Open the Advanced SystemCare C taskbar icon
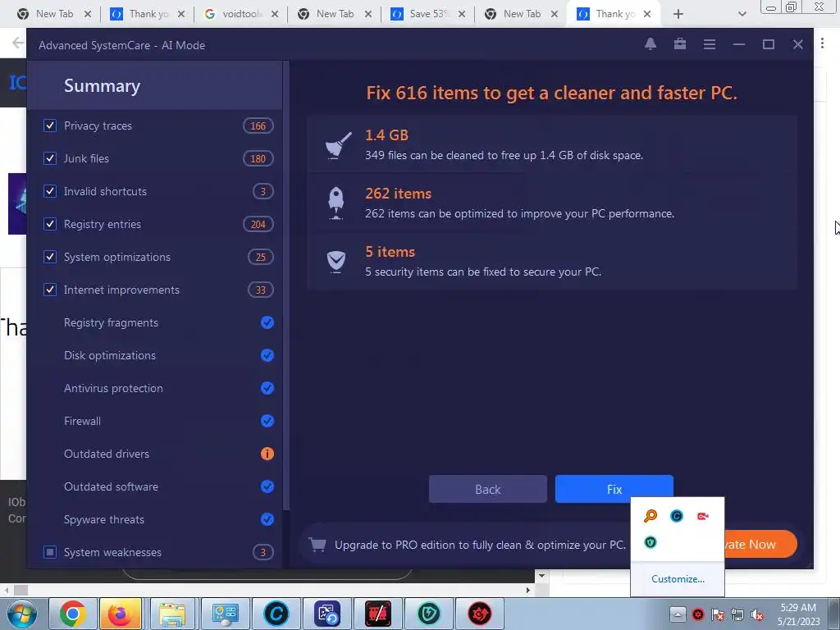The image size is (840, 630). 276,614
